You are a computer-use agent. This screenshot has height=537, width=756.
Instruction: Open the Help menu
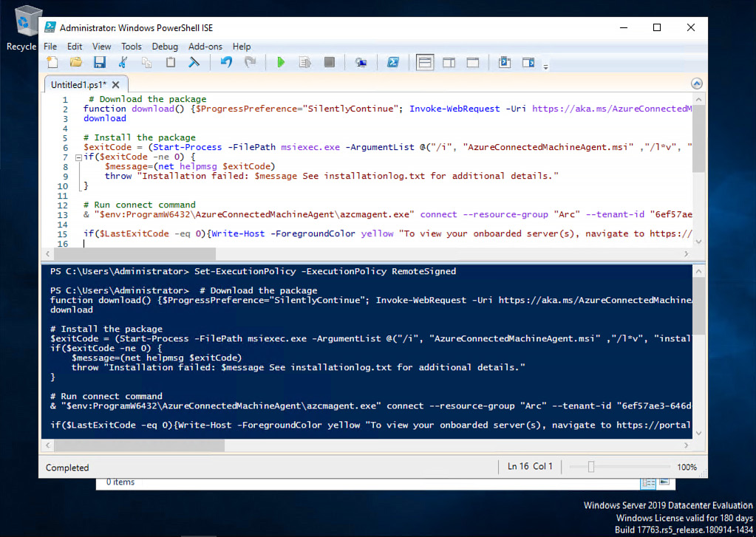pyautogui.click(x=242, y=47)
